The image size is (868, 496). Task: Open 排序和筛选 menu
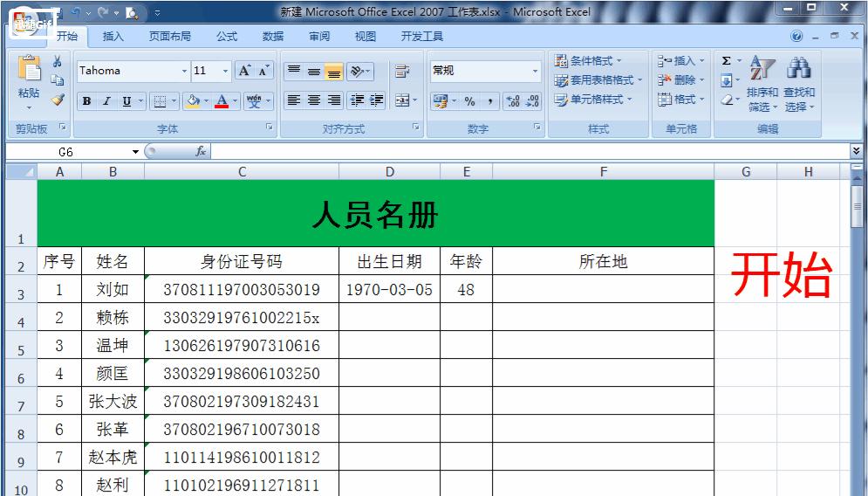(x=762, y=83)
